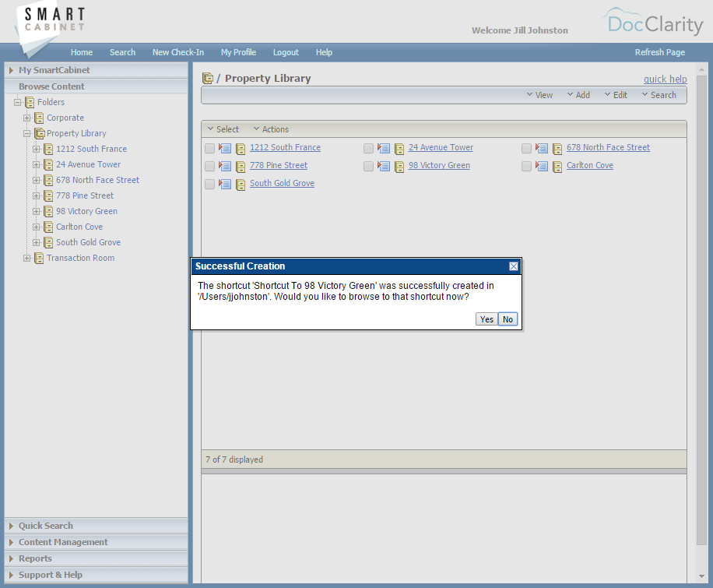Click Refresh Page in the top bar

660,52
